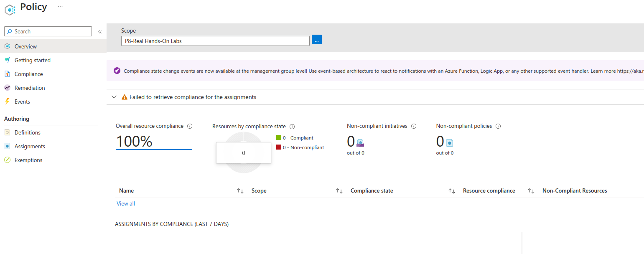Click the green Compliant legend swatch
The image size is (644, 254).
pyautogui.click(x=279, y=138)
